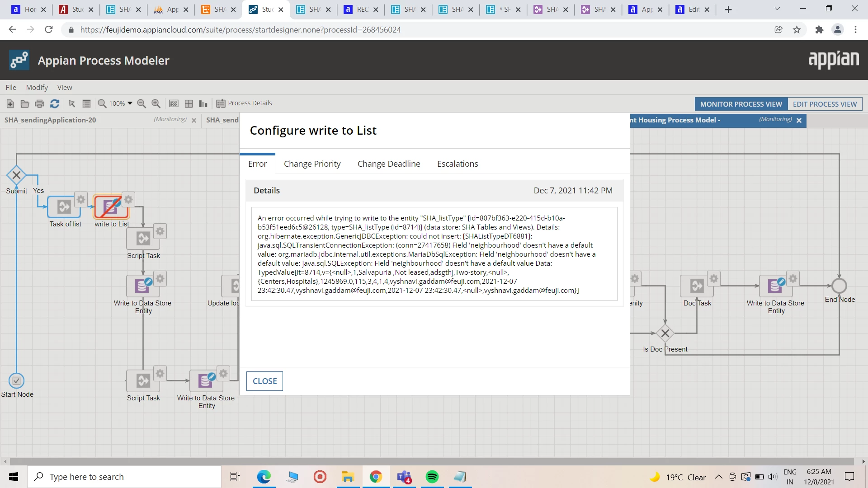Click the gear badge on the write to List node
The width and height of the screenshot is (868, 488).
[128, 199]
